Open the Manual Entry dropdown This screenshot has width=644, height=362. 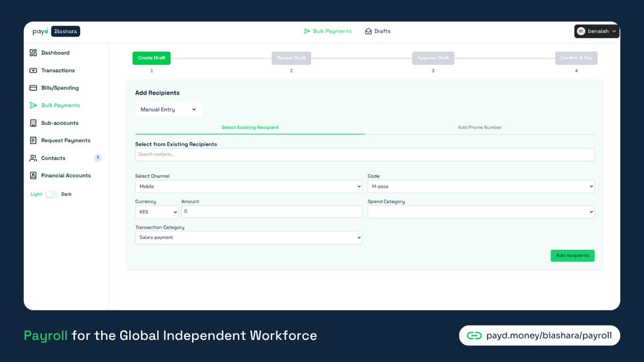(x=169, y=109)
